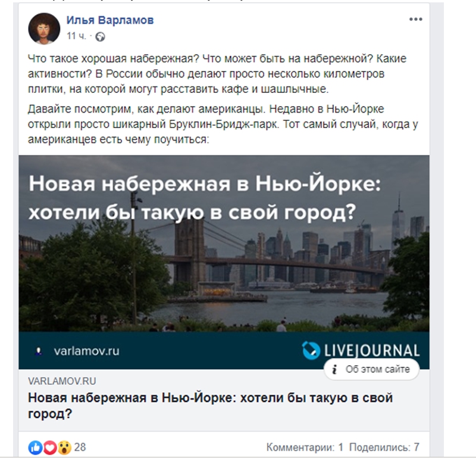Open Комментарии: 1 comments count
Screen dimensions: 476x458
click(x=305, y=447)
